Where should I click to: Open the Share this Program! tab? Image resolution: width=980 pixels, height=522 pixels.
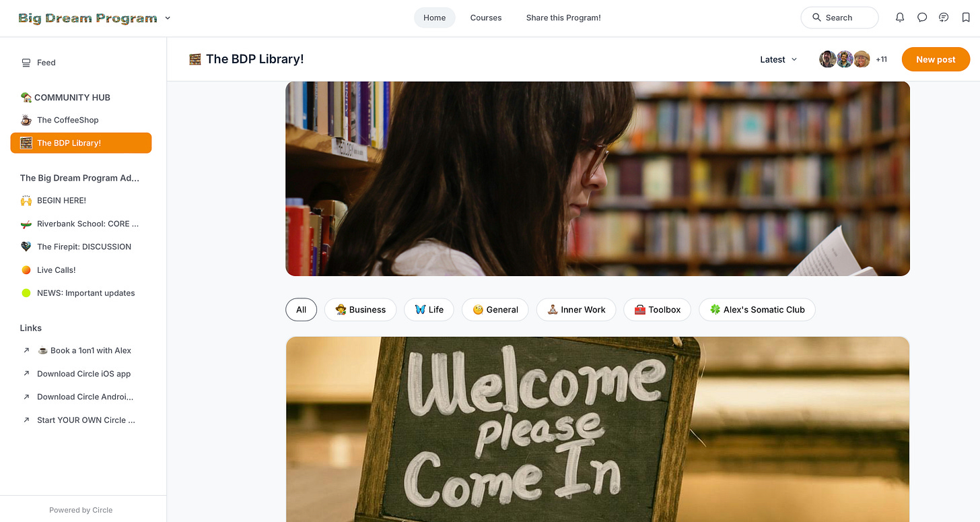(x=563, y=18)
